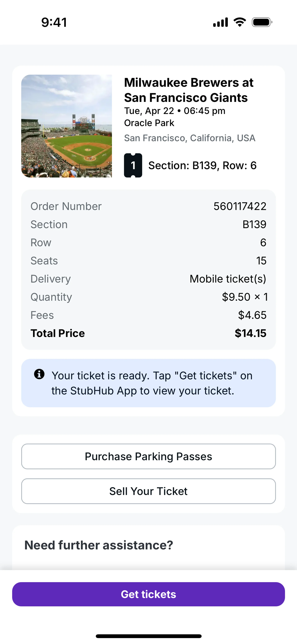This screenshot has width=297, height=644.
Task: Tap the cellular signal bars icon
Action: click(220, 22)
